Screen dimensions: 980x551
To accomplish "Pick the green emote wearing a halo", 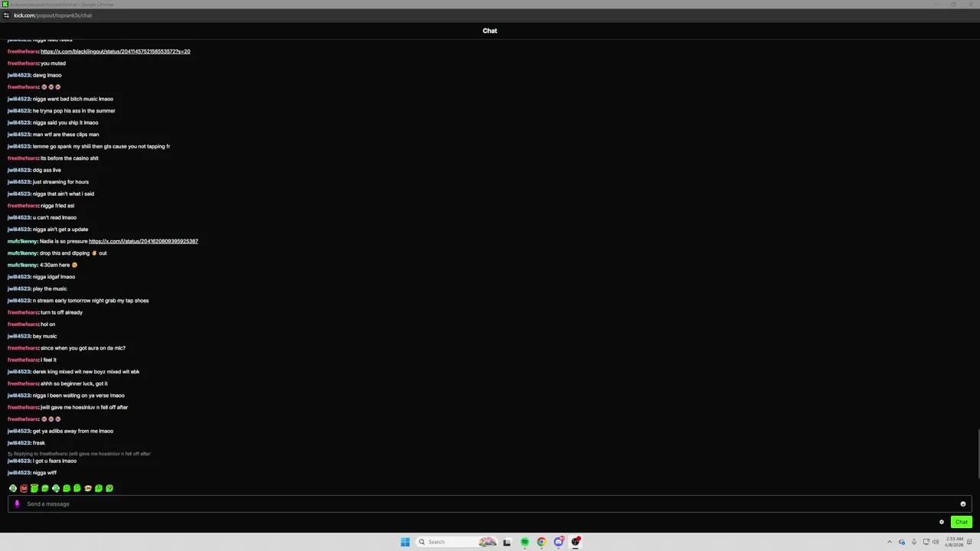I will coord(34,488).
